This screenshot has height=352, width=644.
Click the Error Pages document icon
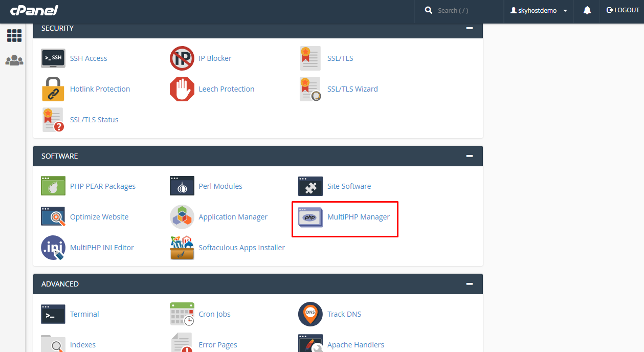click(x=182, y=343)
